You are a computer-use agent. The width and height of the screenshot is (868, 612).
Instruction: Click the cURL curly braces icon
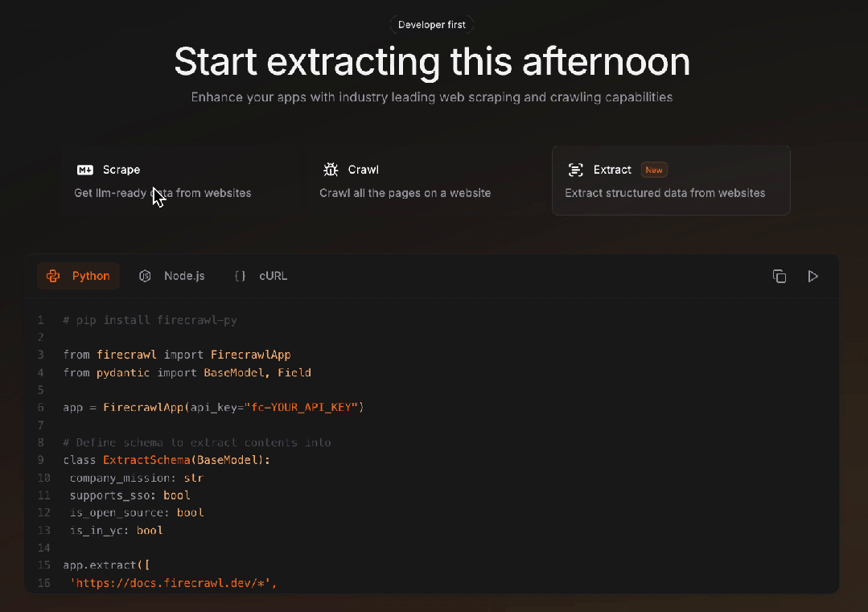tap(240, 276)
